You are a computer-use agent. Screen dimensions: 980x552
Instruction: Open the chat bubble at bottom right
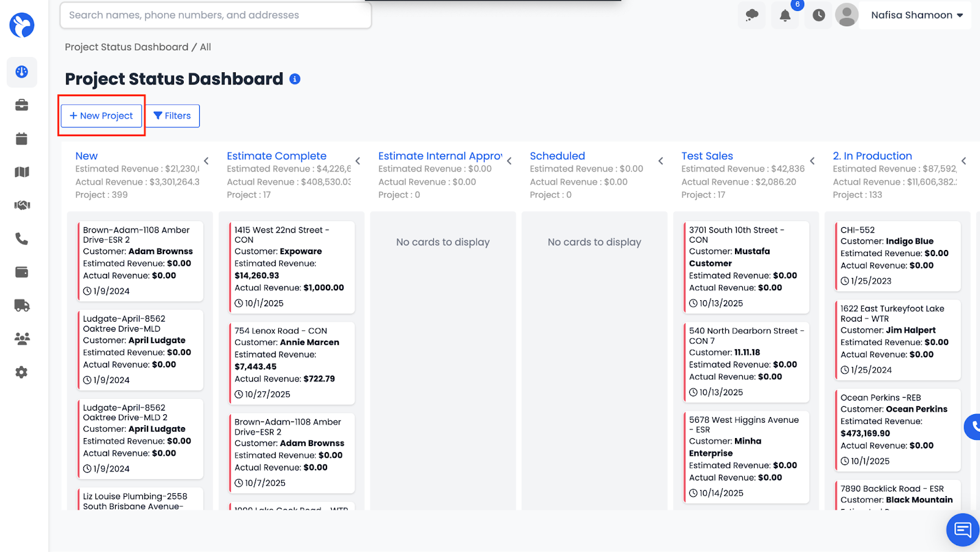(962, 530)
